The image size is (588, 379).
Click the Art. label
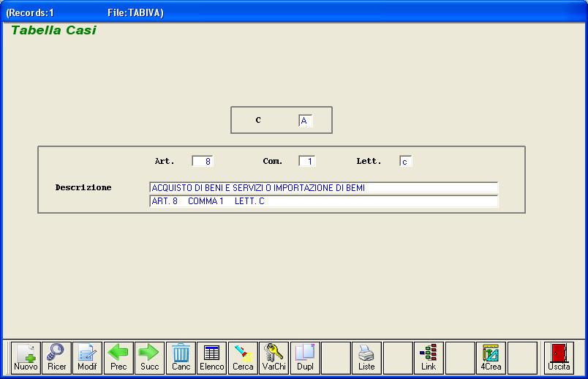coord(165,161)
